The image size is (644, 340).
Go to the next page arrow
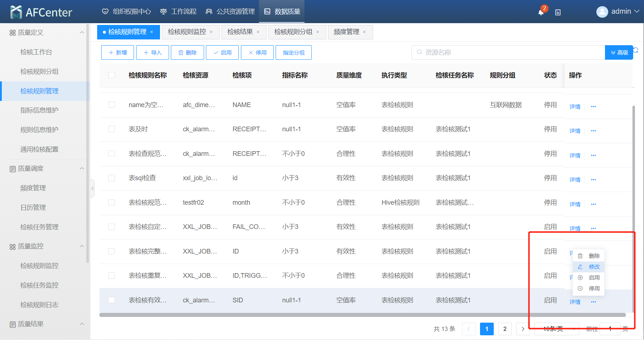523,329
